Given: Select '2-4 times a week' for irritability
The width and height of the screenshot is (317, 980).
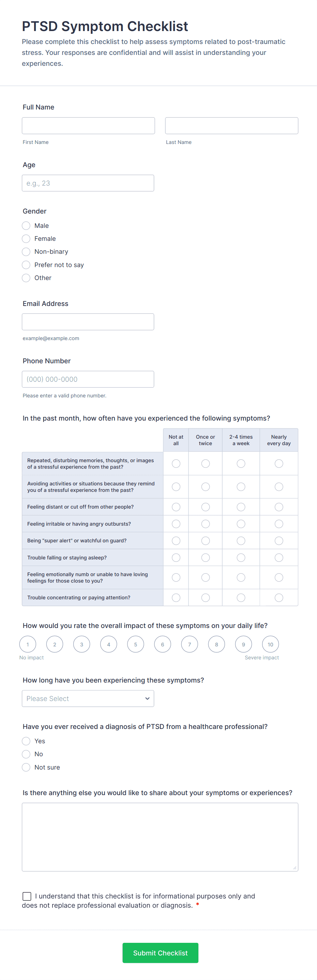Looking at the screenshot, I should pyautogui.click(x=241, y=524).
